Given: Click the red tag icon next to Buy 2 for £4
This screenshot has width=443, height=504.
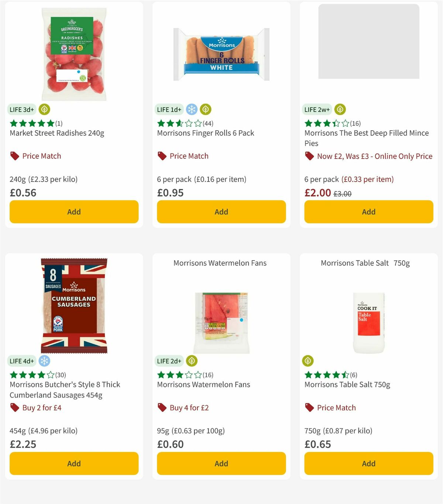Looking at the screenshot, I should [15, 407].
